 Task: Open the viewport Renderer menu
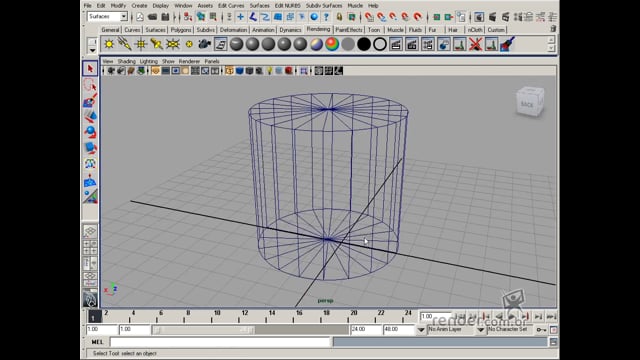coord(189,61)
